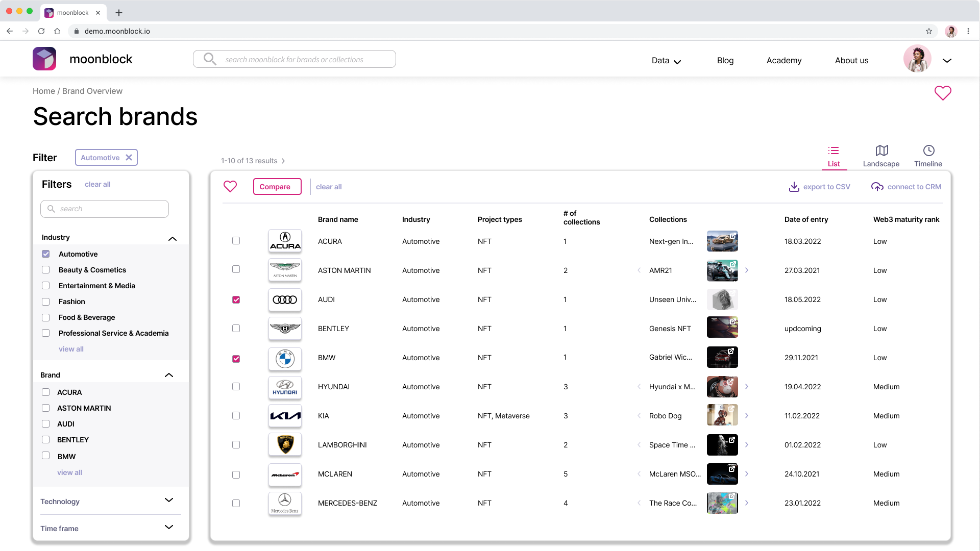980x551 pixels.
Task: Collapse the Brand filter section
Action: 169,375
